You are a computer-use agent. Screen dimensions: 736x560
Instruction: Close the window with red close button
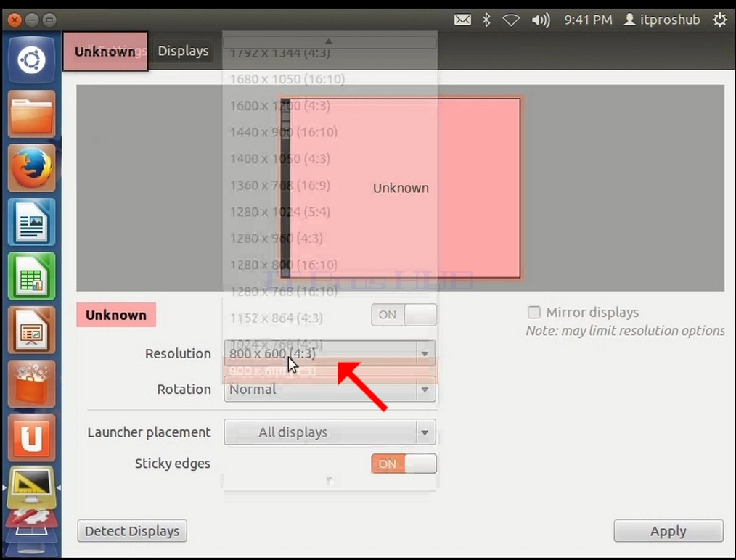[15, 20]
